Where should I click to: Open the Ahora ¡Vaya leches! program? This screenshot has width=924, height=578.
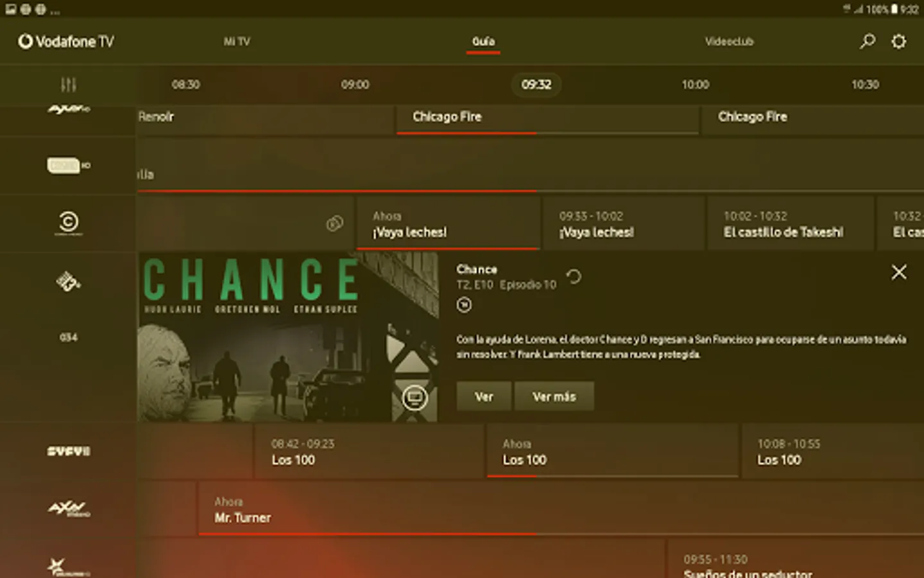(448, 223)
